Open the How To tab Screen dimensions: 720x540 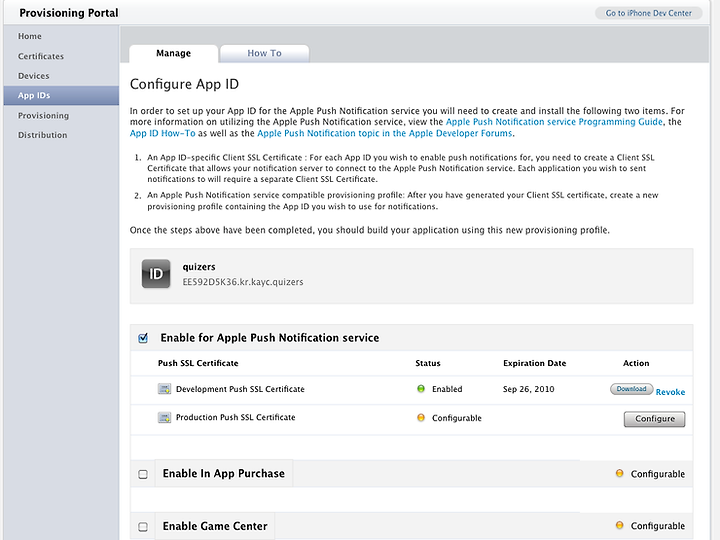tap(264, 53)
